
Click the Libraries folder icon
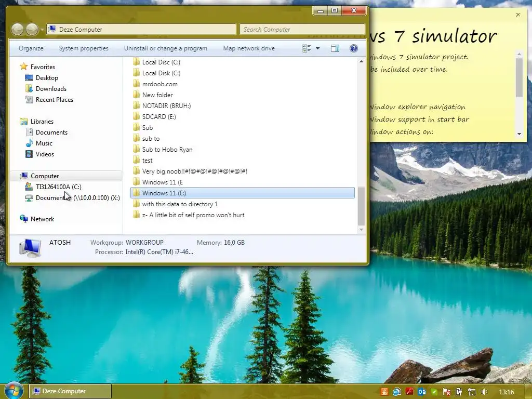24,122
